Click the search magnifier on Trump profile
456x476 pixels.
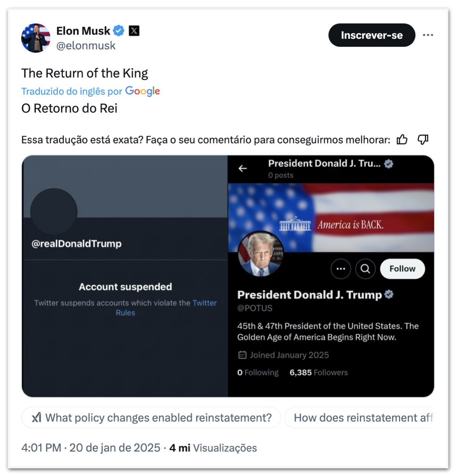pyautogui.click(x=365, y=269)
